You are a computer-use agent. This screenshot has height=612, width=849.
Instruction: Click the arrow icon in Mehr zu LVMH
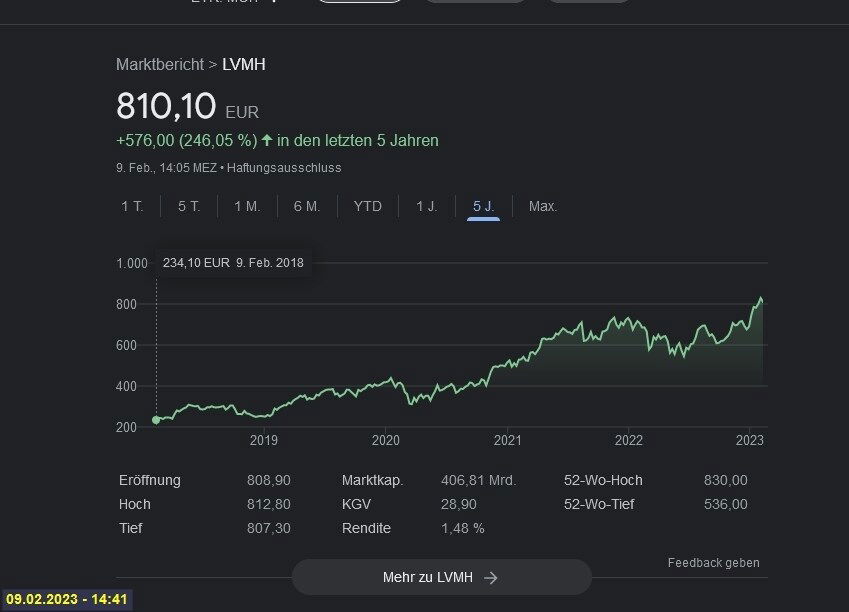[491, 578]
